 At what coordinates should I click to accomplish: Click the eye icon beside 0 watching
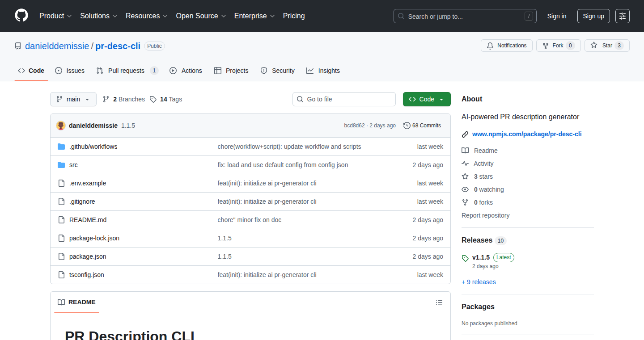click(x=465, y=189)
